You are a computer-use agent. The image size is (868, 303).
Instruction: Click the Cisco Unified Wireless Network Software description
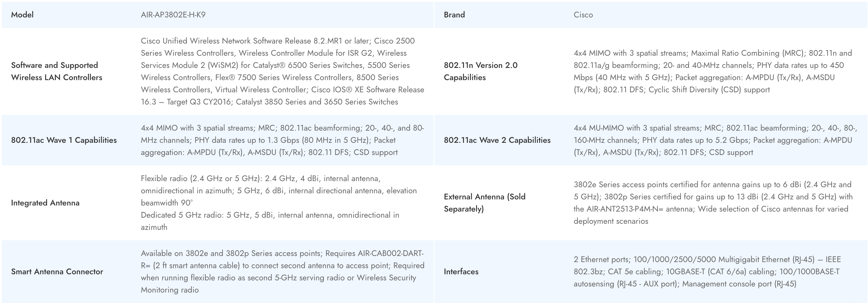pos(282,71)
